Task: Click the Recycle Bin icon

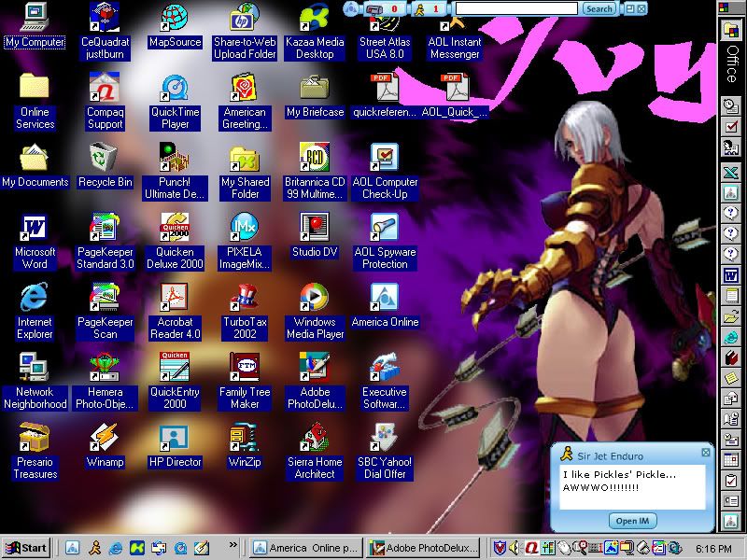Action: (x=105, y=159)
